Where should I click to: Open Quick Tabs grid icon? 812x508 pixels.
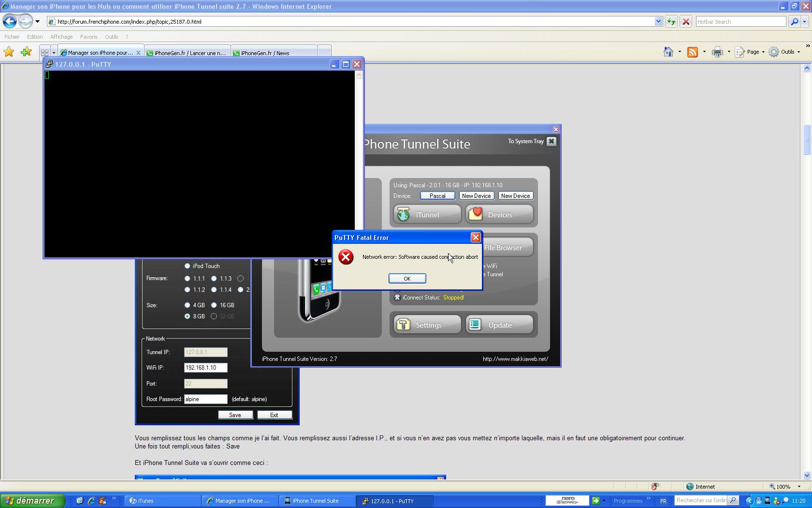click(x=44, y=52)
